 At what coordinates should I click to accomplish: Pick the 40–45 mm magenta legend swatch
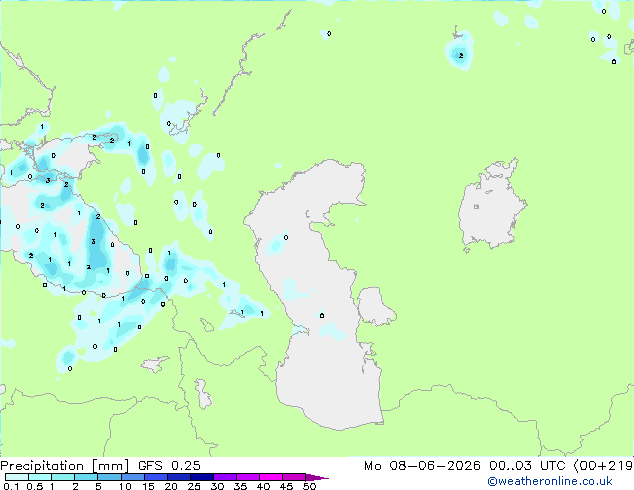[271, 477]
